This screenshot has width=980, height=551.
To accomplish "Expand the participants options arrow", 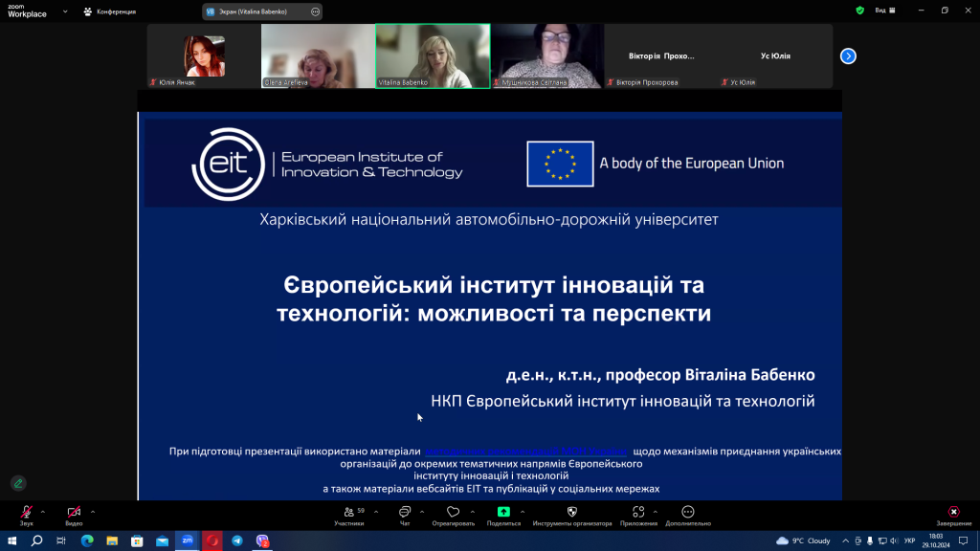I will coord(376,513).
